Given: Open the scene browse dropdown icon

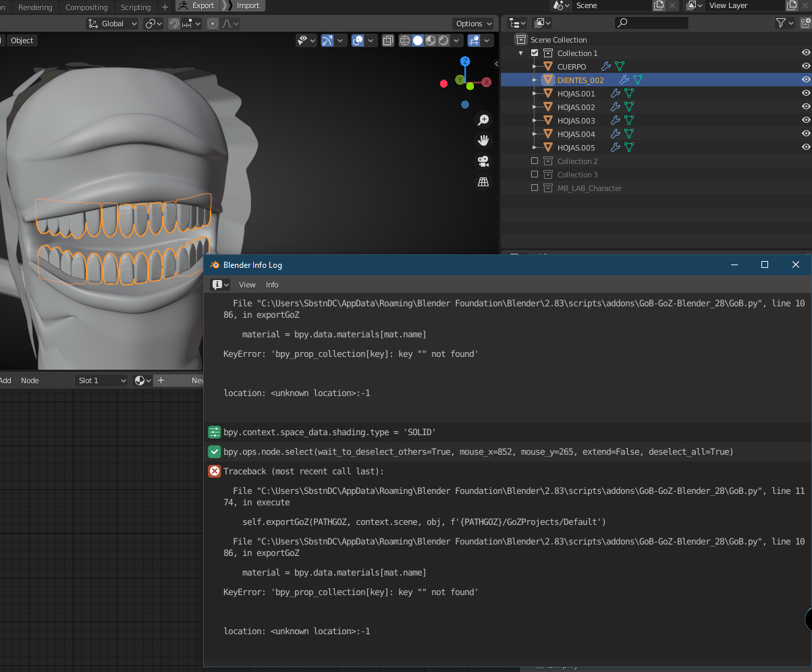Looking at the screenshot, I should pos(560,5).
